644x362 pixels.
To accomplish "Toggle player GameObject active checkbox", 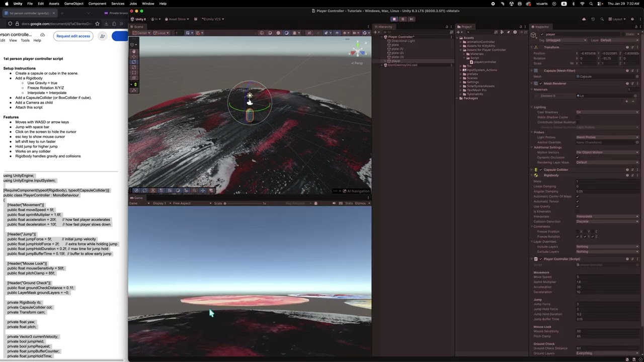I will tap(542, 34).
